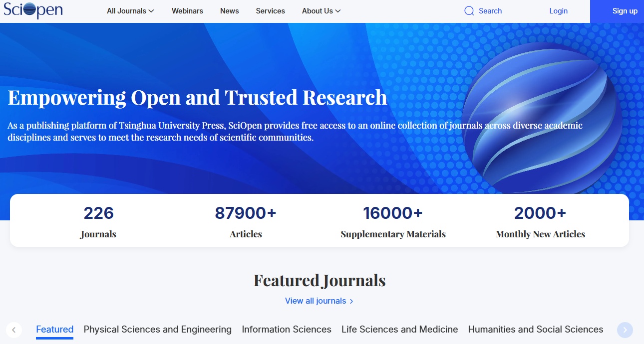Click the Featured Journals heading
This screenshot has height=344, width=644.
[320, 280]
